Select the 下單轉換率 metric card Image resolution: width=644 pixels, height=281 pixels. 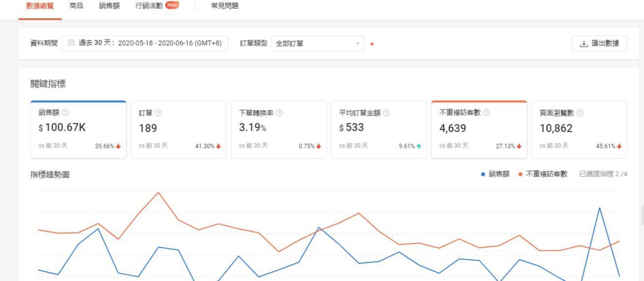click(279, 129)
